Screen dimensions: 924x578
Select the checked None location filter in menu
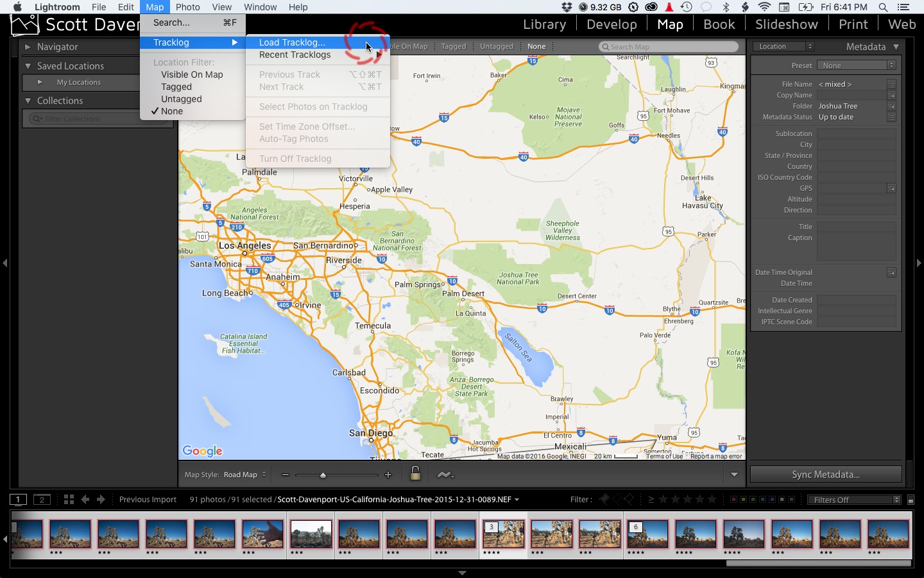point(172,111)
